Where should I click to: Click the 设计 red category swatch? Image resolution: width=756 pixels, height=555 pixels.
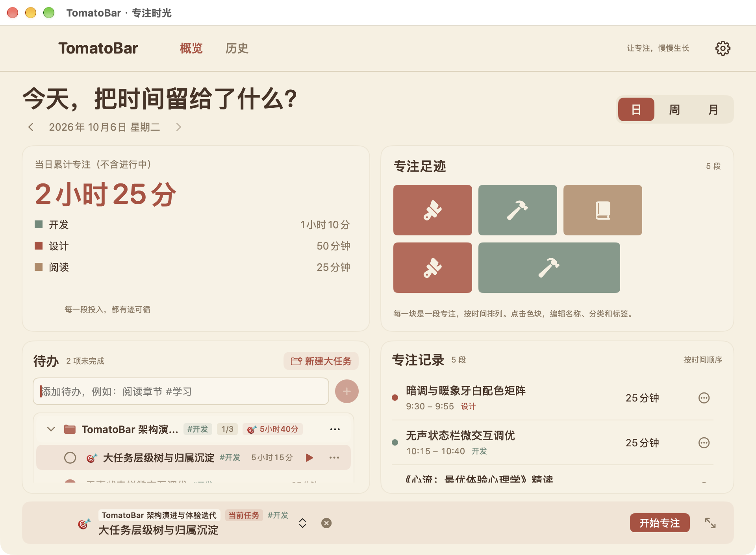[39, 246]
